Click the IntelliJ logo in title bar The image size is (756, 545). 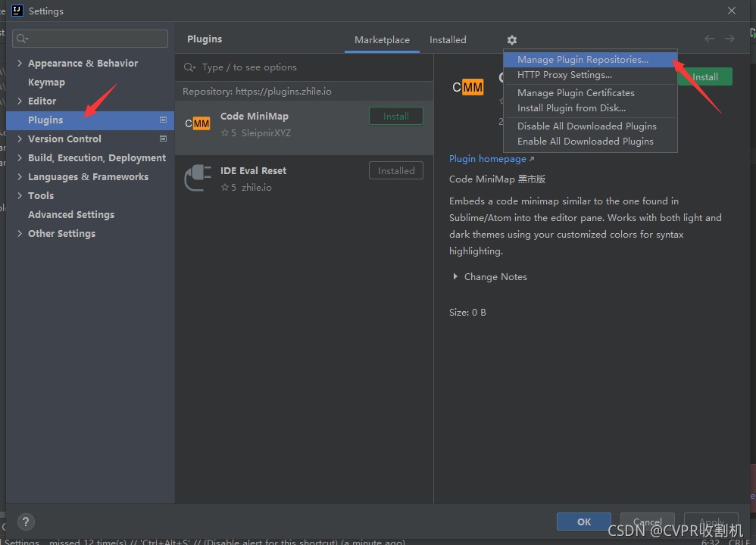tap(17, 11)
